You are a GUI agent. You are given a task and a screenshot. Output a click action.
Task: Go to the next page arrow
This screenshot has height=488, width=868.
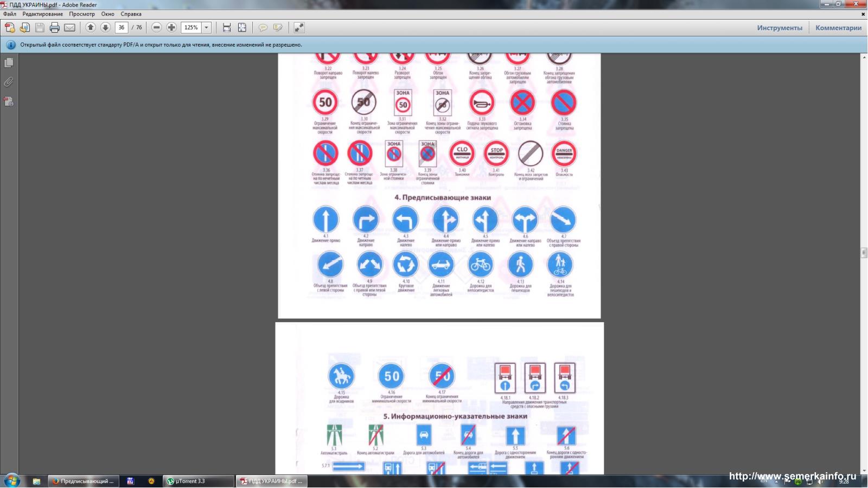pos(106,28)
